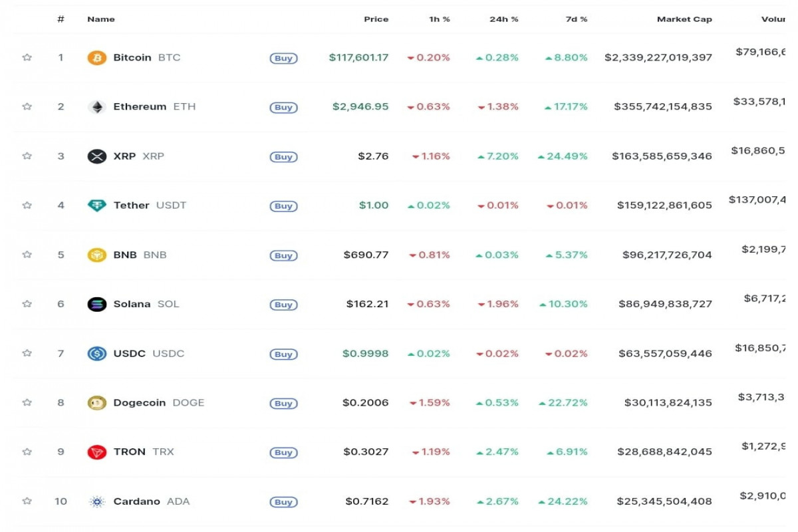Click the Buy button for TRON
The width and height of the screenshot is (798, 532).
point(283,452)
